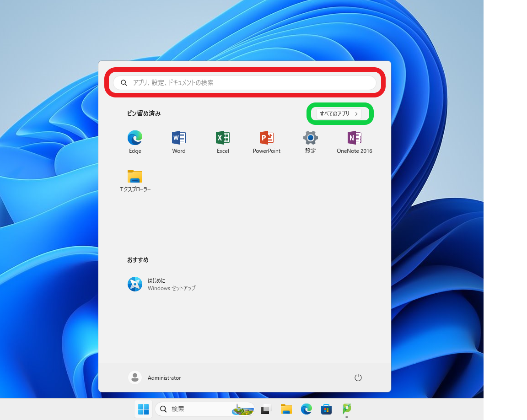Screen dimensions: 527x420
Task: Open Microsoft Store from the taskbar
Action: (326, 409)
